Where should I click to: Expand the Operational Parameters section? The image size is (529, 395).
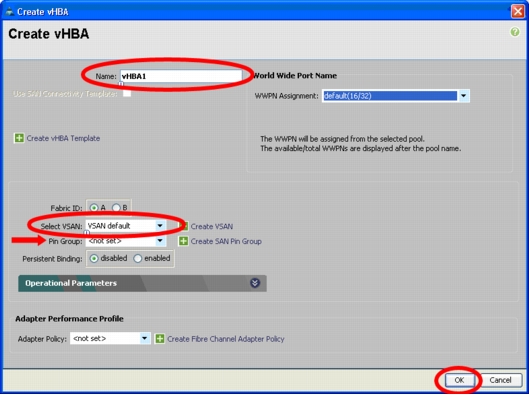tap(255, 283)
